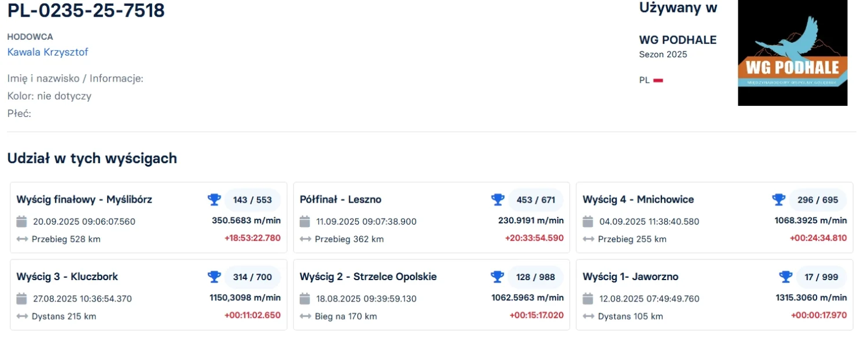Click the WG PODHALE logo image
The height and width of the screenshot is (338, 868).
click(792, 53)
